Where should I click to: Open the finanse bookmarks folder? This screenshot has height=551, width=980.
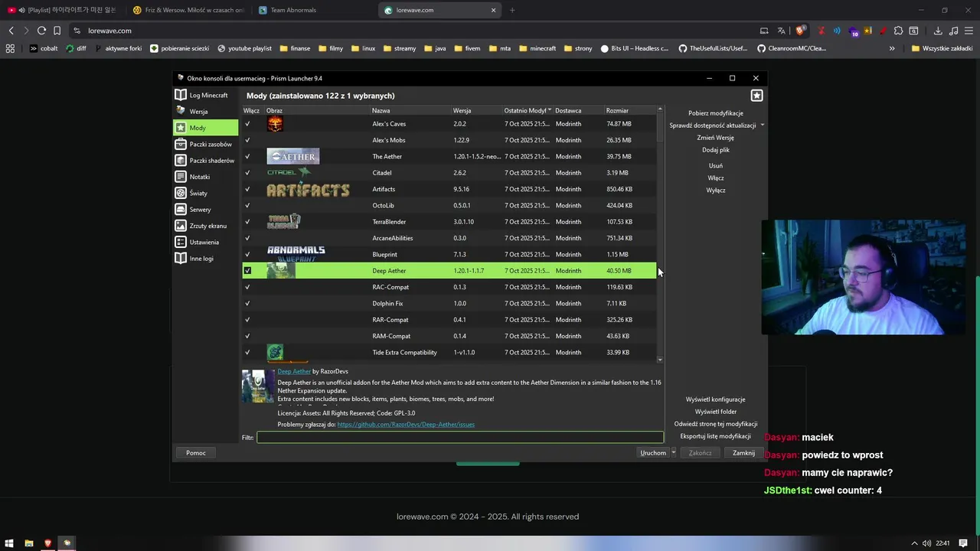(x=295, y=48)
